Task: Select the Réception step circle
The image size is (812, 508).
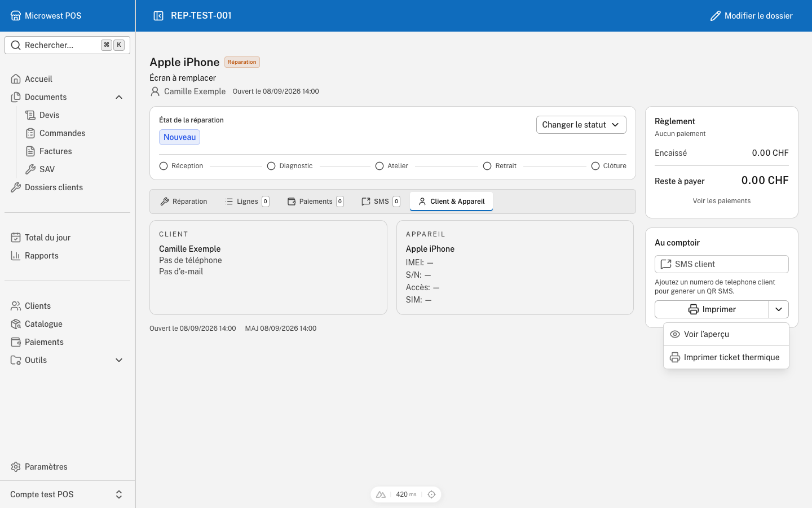Action: click(164, 166)
